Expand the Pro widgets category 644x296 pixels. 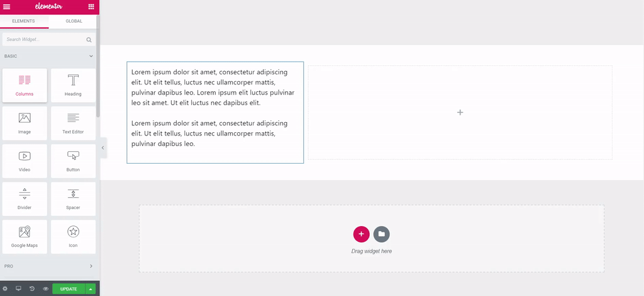(91, 266)
